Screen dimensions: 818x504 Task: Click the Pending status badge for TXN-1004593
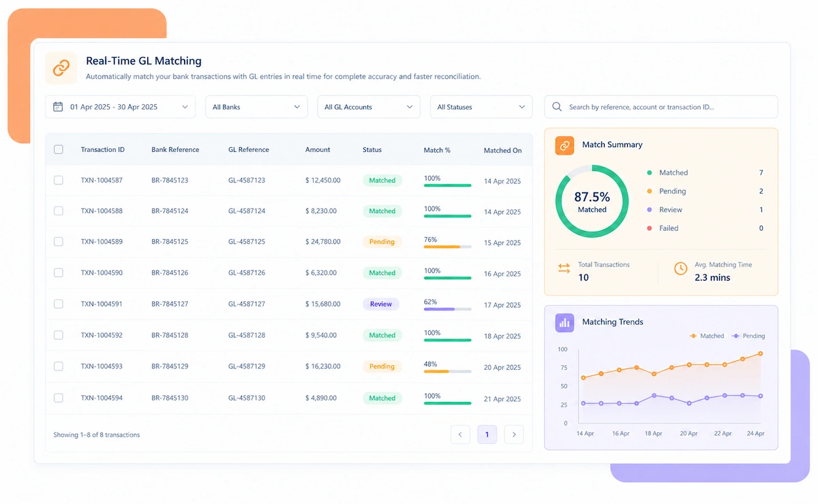click(382, 366)
